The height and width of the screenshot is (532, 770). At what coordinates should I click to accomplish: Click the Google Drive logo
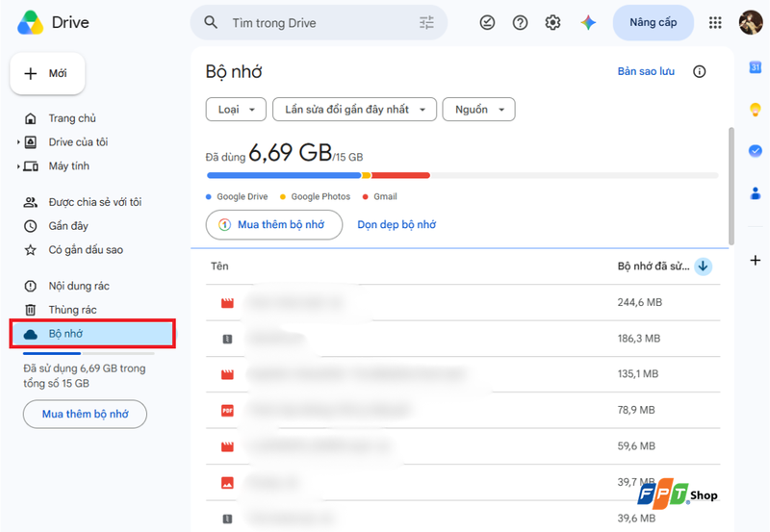[x=31, y=22]
